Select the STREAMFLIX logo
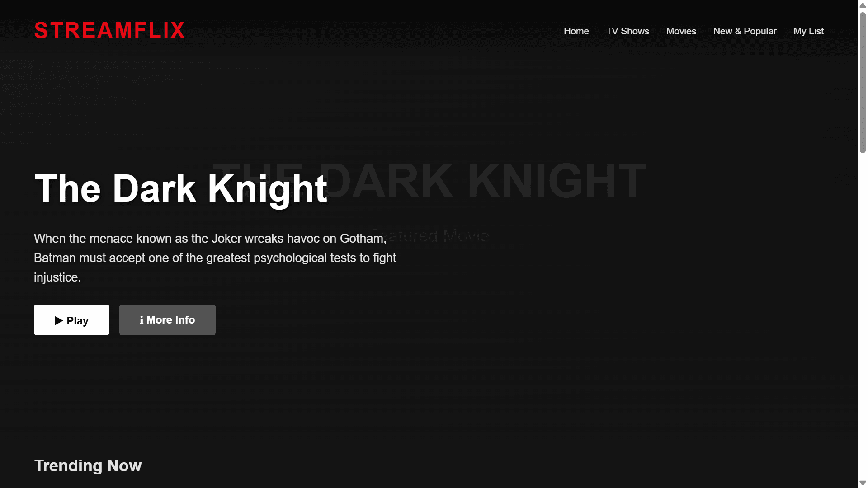The width and height of the screenshot is (868, 488). (109, 30)
